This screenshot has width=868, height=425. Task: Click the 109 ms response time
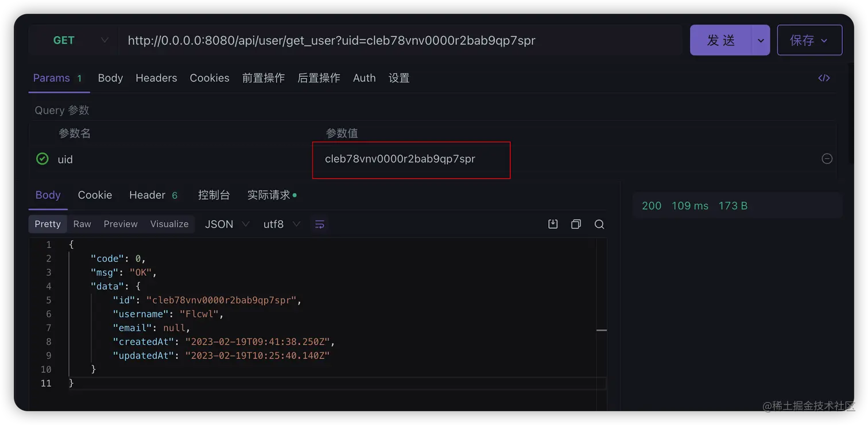(690, 206)
